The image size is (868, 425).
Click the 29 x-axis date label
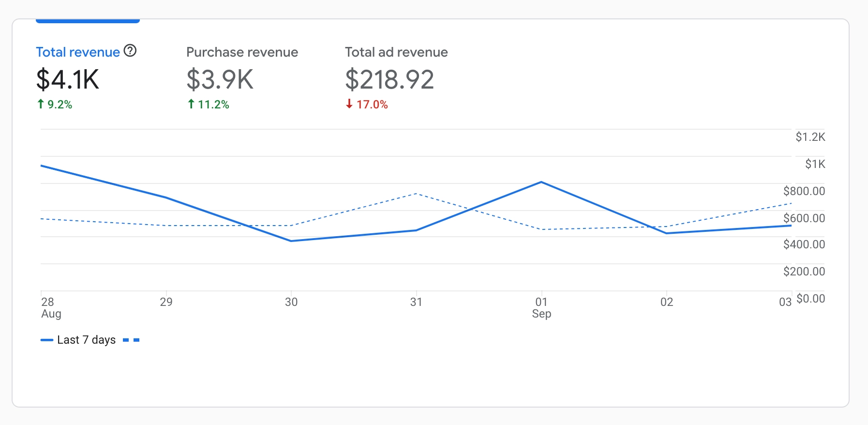[x=166, y=302]
